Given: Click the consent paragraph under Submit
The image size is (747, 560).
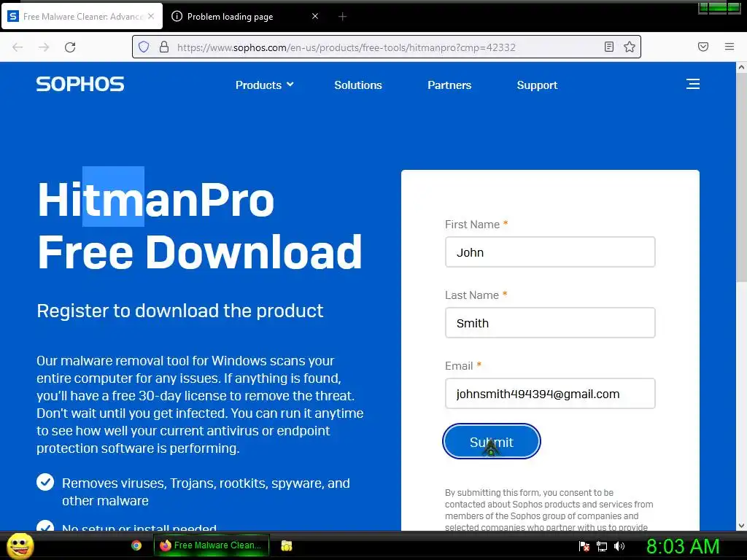Looking at the screenshot, I should click(x=549, y=510).
